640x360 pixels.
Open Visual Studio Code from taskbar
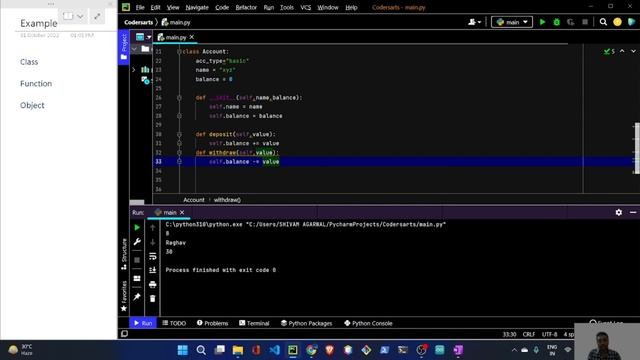274,350
